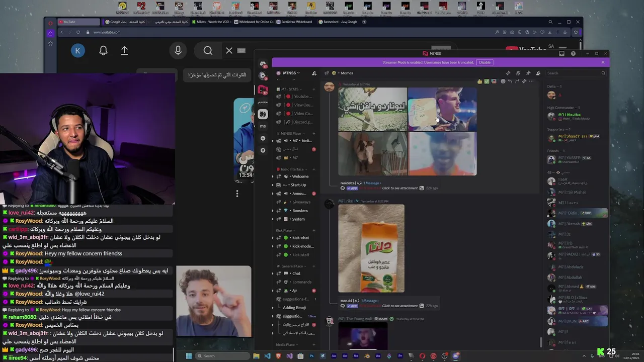Open M7 | YASSER member profile

click(x=577, y=159)
